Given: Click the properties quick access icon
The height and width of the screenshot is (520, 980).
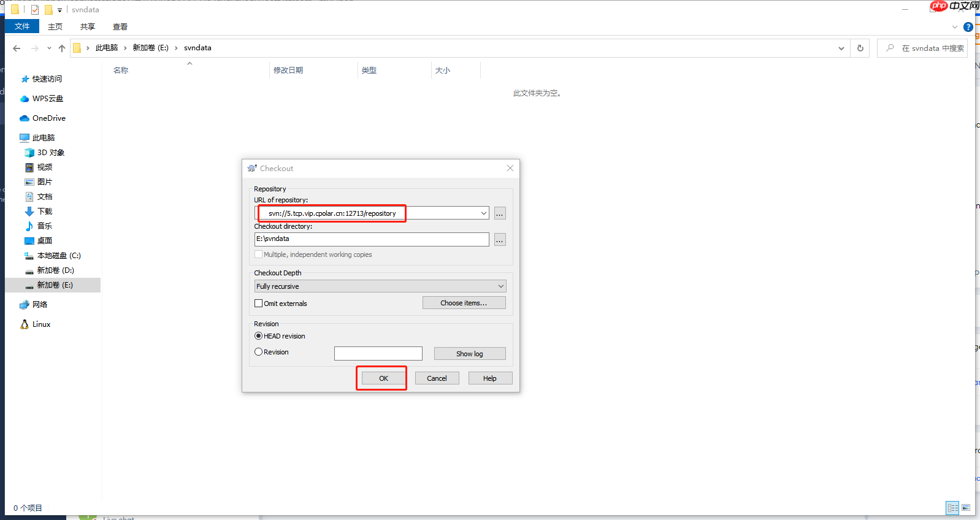Looking at the screenshot, I should point(35,10).
